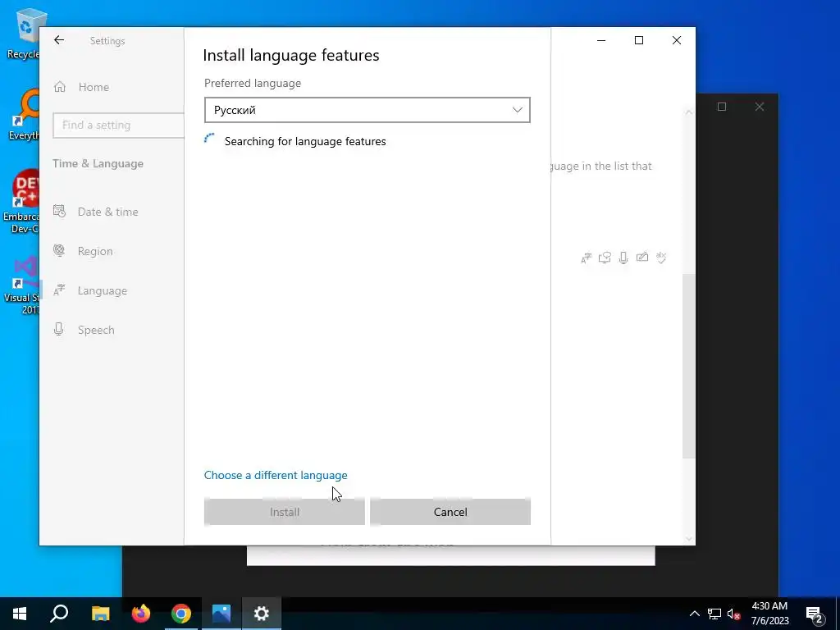Cancel the language feature installation

pyautogui.click(x=450, y=512)
